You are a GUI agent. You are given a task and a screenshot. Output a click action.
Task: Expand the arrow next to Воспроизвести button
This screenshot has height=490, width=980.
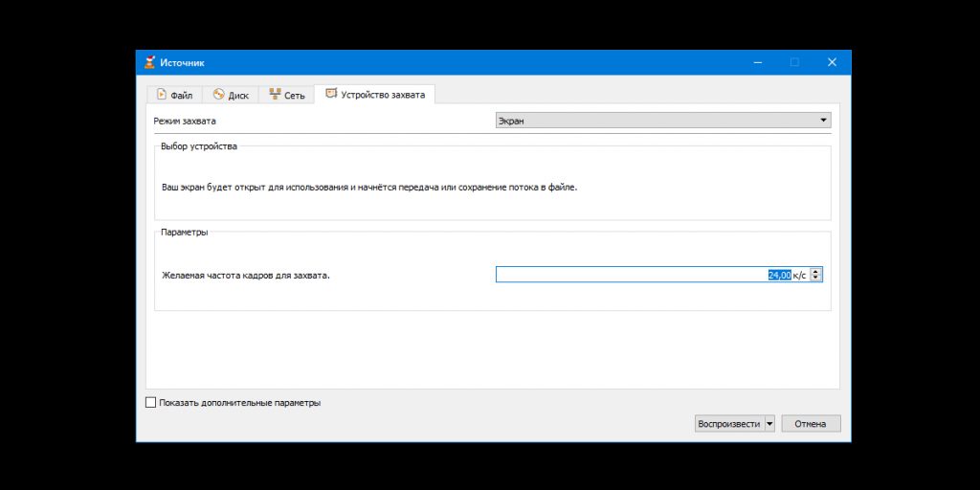click(x=769, y=424)
